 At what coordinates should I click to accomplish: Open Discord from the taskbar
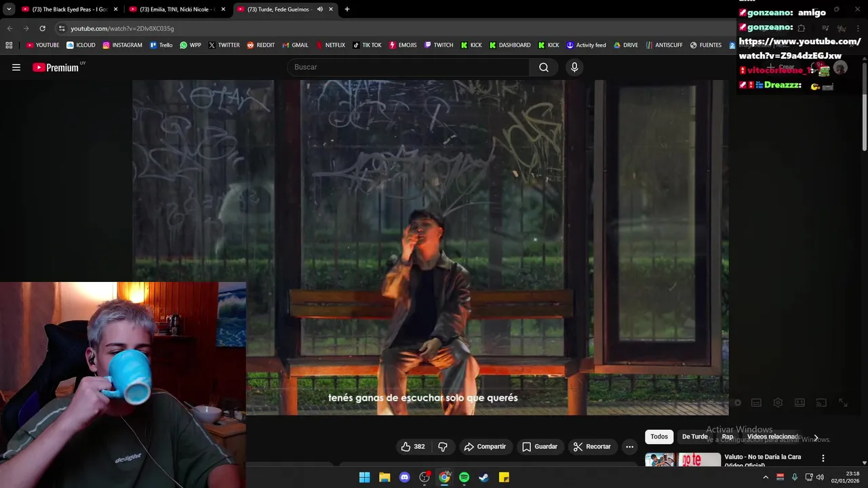[x=405, y=477]
